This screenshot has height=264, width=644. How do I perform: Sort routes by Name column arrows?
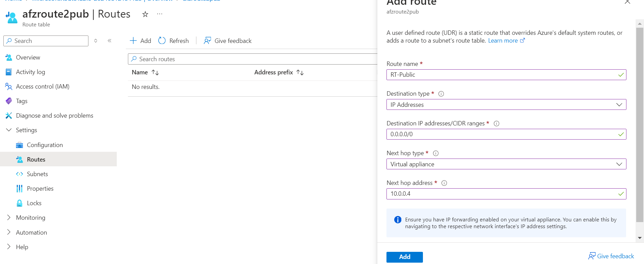[x=155, y=72]
